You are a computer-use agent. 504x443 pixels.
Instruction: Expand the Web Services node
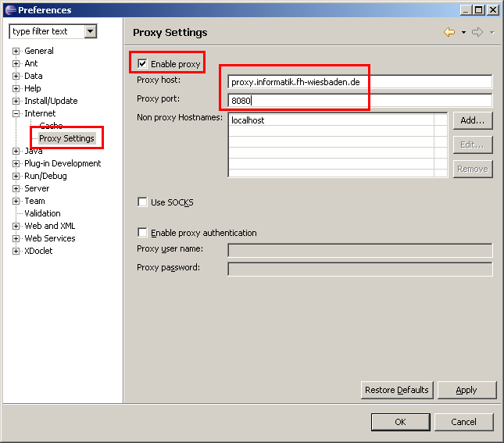[x=16, y=238]
